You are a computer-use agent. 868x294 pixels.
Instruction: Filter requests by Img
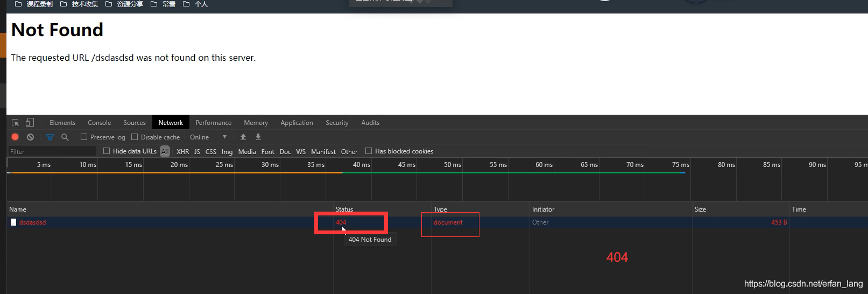pyautogui.click(x=227, y=152)
